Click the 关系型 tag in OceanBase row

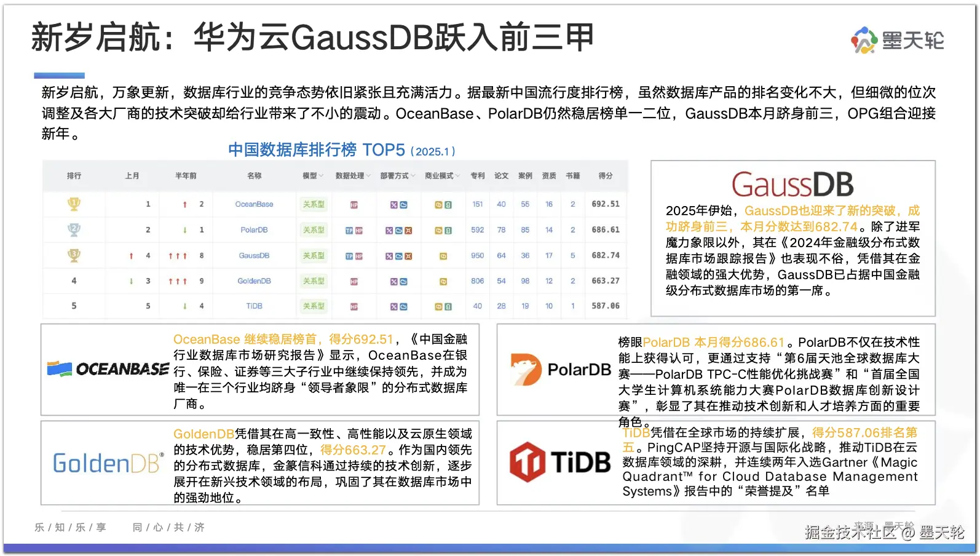(314, 204)
